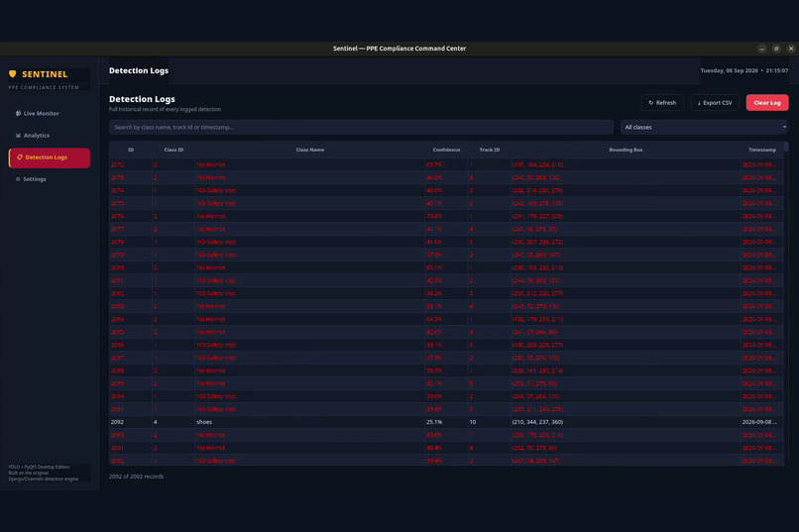Click the window title 'Sentinel — PPE Compliance Command Center'
This screenshot has height=532, width=799.
coord(399,49)
